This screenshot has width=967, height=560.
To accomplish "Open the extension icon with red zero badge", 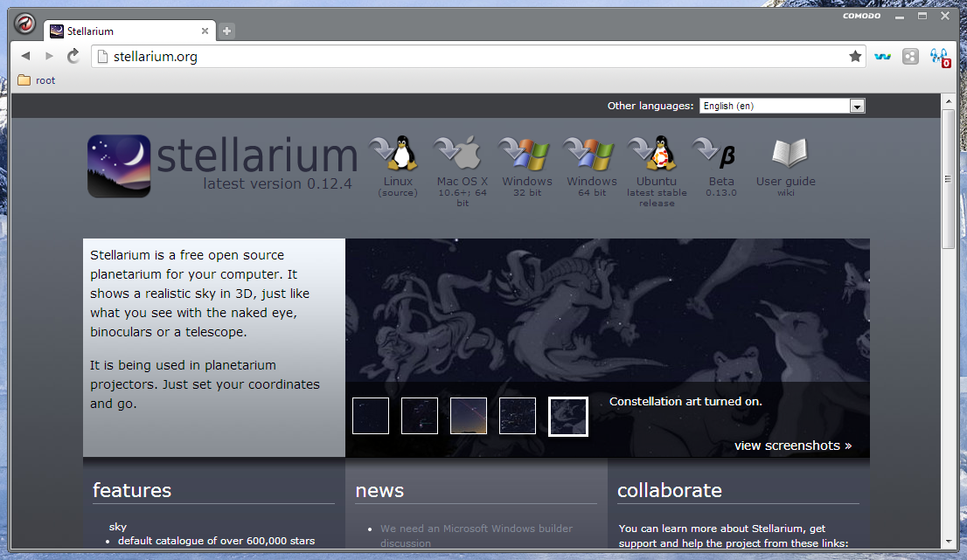I will click(940, 58).
